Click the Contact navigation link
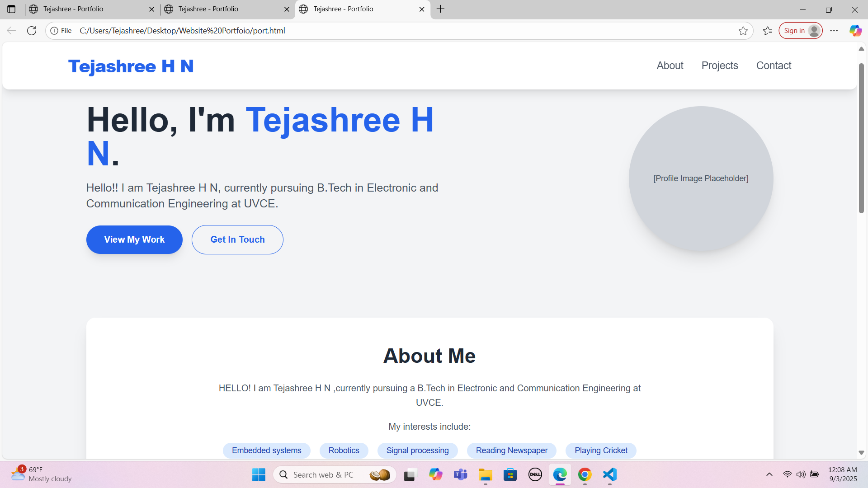Viewport: 868px width, 488px height. tap(774, 66)
